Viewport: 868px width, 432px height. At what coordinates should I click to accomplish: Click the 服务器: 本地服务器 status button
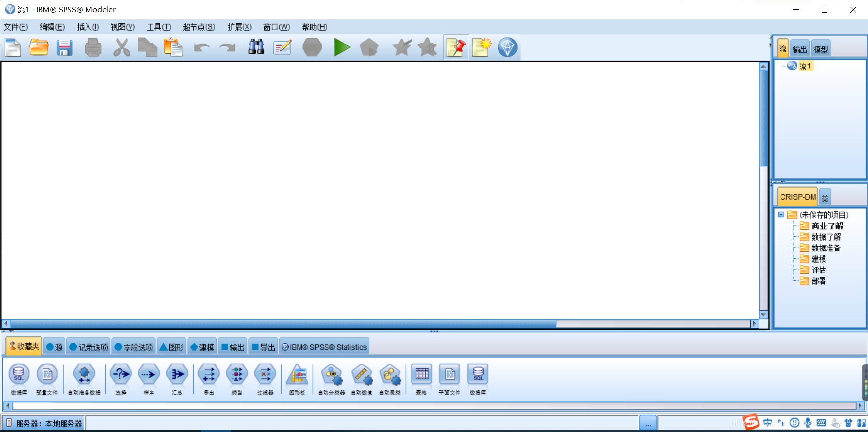pyautogui.click(x=43, y=423)
